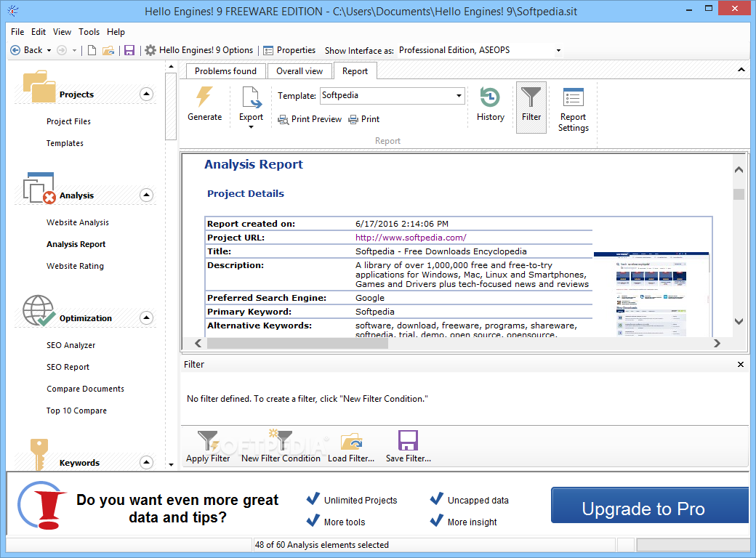The image size is (756, 558).
Task: Select the Report tab
Action: click(355, 70)
